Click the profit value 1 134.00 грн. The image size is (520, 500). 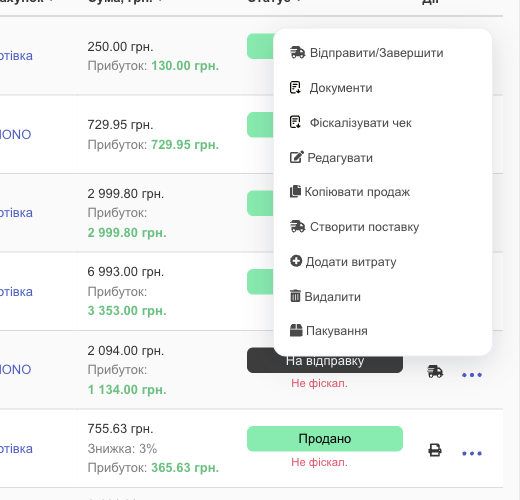pos(127,389)
